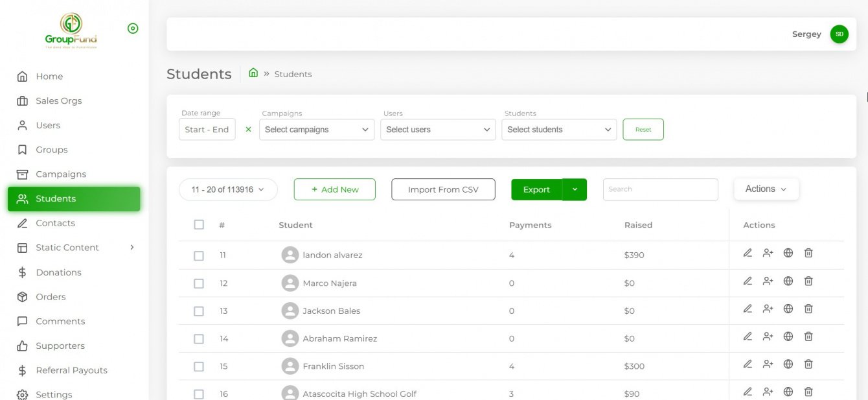
Task: Go to Donations in the sidebar
Action: pos(58,272)
